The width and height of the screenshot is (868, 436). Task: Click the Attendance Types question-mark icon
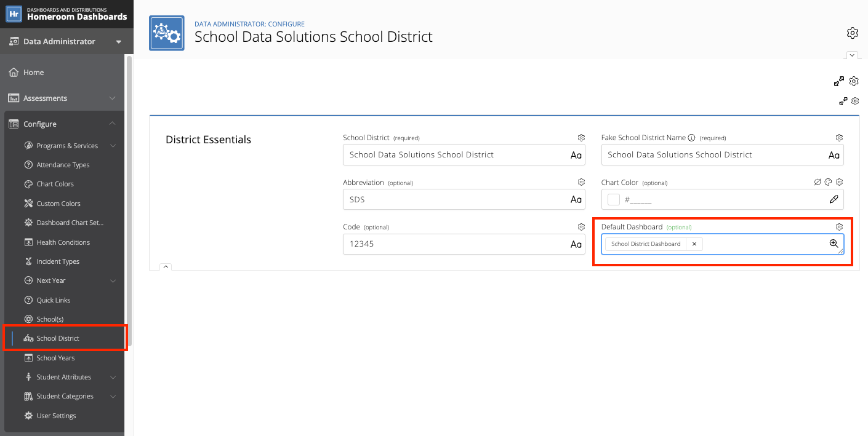tap(28, 165)
